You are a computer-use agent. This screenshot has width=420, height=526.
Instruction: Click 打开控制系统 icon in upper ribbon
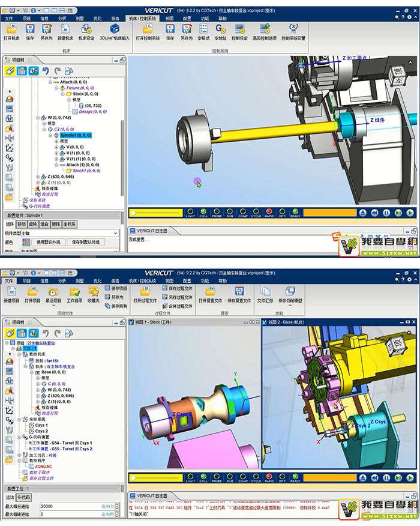pyautogui.click(x=148, y=29)
